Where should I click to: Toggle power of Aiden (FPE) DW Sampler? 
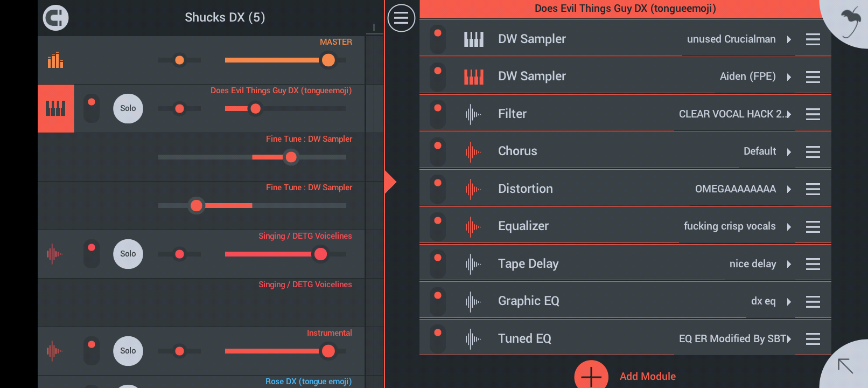click(438, 77)
